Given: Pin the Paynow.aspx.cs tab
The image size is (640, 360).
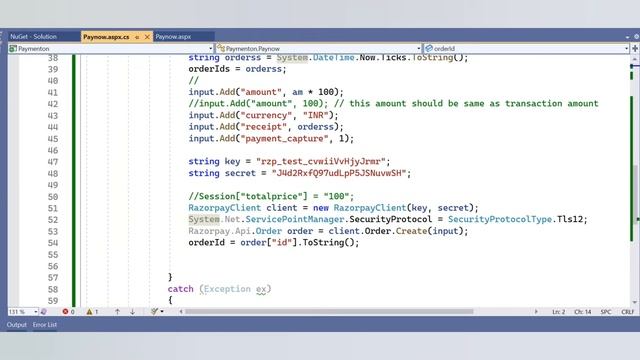Looking at the screenshot, I should [137, 37].
